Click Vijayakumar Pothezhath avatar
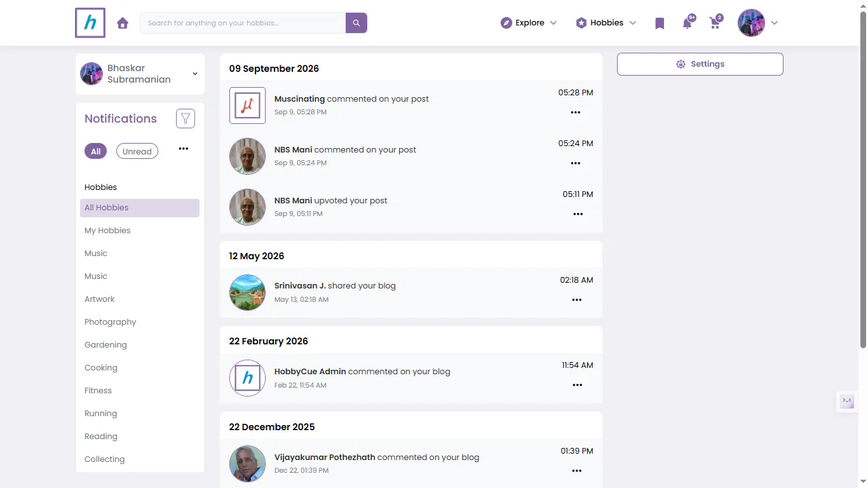This screenshot has width=868, height=488. (247, 464)
